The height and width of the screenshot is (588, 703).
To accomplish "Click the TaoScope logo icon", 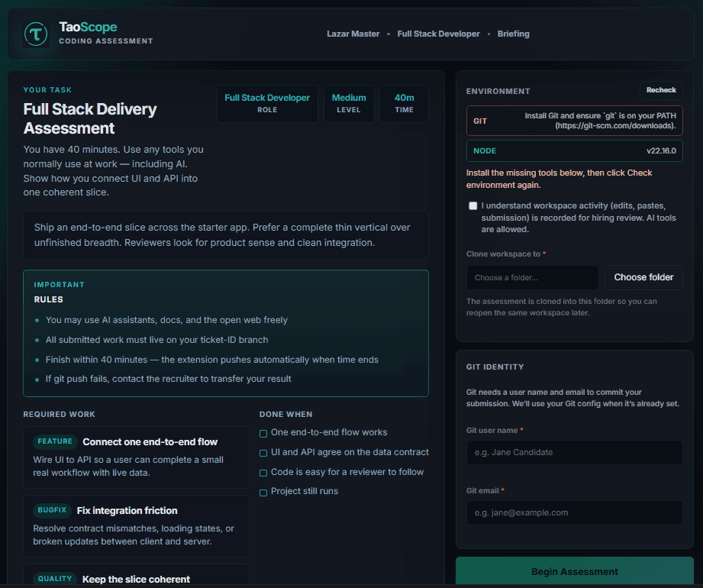I will point(36,34).
